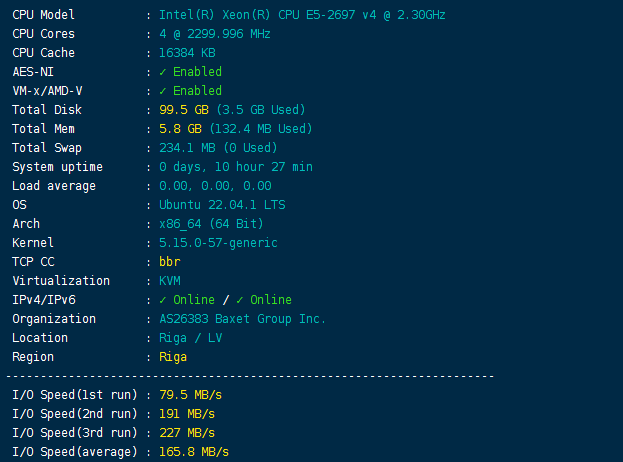Select the bbr TCP CC value
This screenshot has width=623, height=462.
click(169, 262)
